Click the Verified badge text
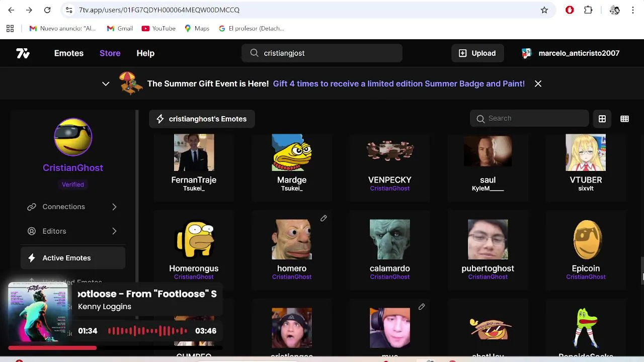The image size is (644, 362). [73, 185]
